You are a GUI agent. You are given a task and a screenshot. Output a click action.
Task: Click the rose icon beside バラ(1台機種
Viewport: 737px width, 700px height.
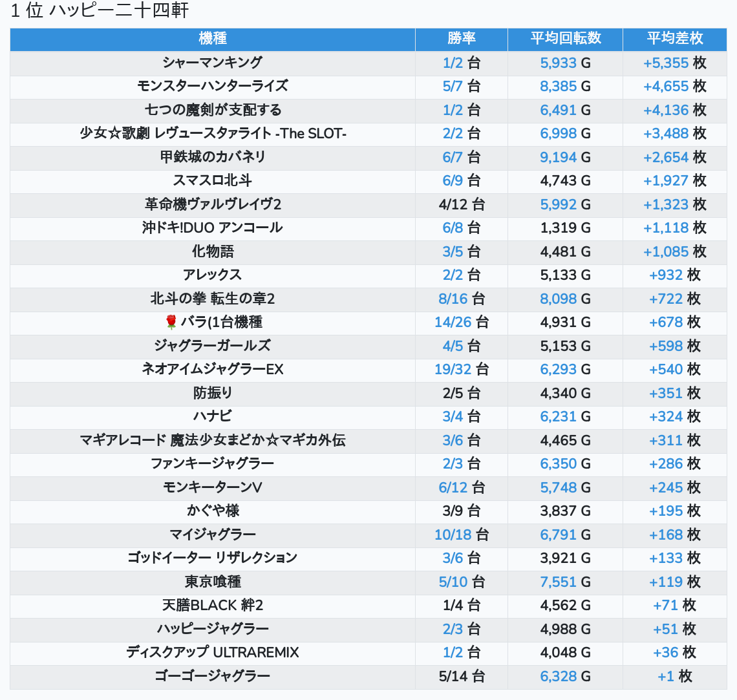171,322
